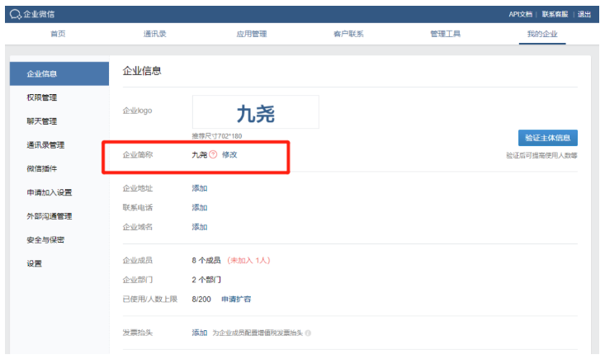
Task: Open the API文档 link
Action: click(520, 14)
